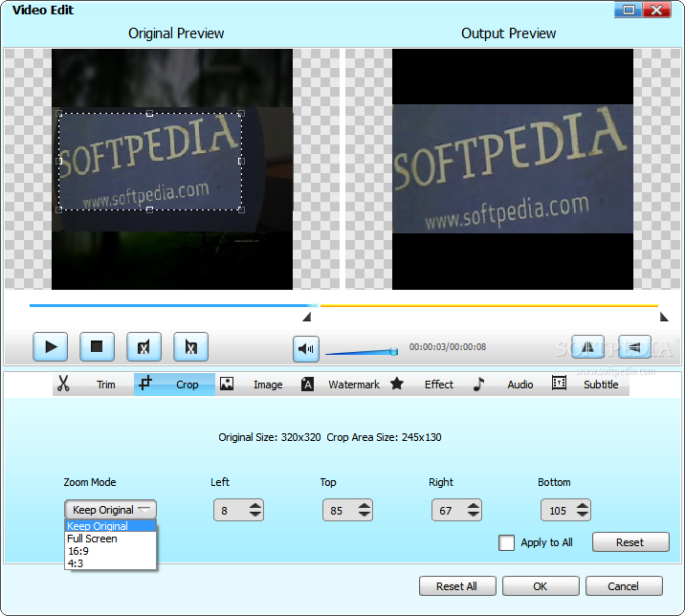Screen dimensions: 685x616
Task: Confirm edits with the OK button
Action: pos(541,585)
